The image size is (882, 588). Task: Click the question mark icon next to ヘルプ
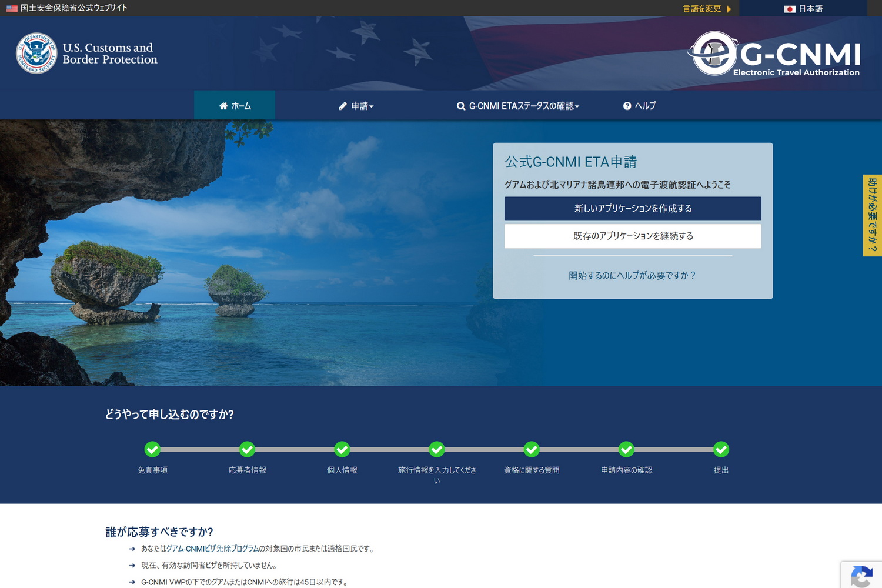point(626,106)
